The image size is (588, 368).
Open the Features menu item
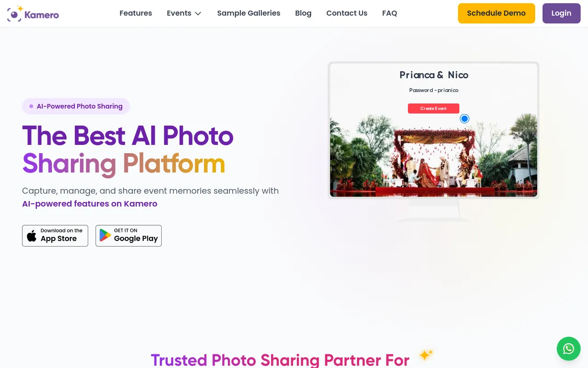[x=136, y=13]
